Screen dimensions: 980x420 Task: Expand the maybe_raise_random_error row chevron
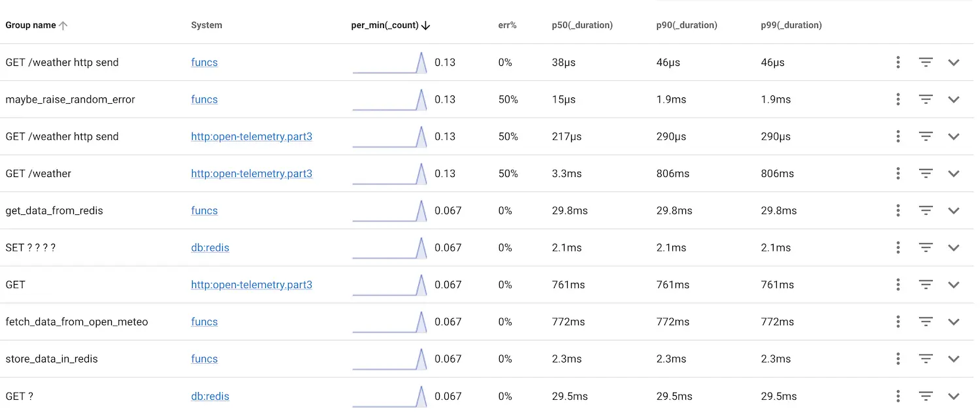pos(953,99)
